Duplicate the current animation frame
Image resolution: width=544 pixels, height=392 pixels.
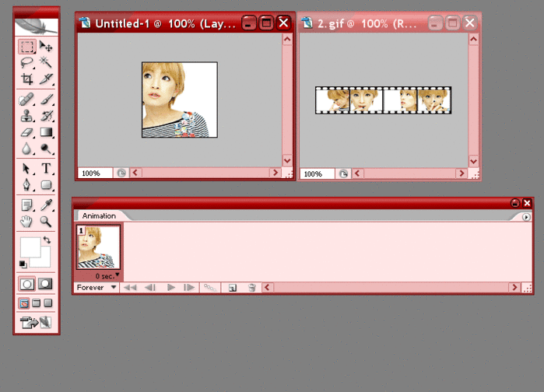(x=232, y=288)
